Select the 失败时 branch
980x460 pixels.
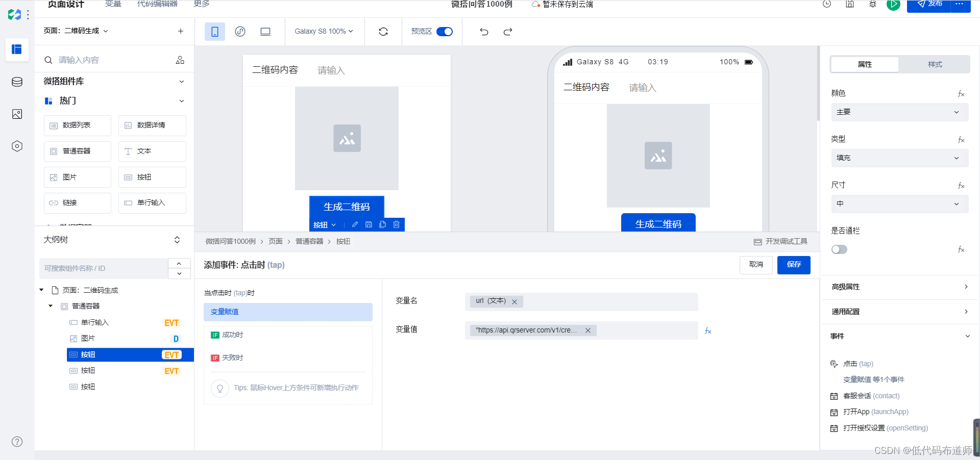coord(228,358)
